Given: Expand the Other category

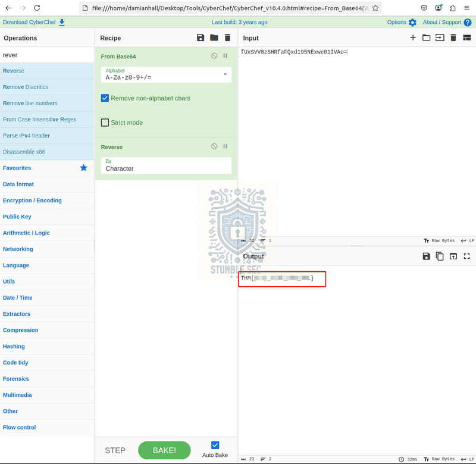Looking at the screenshot, I should click(47, 411).
